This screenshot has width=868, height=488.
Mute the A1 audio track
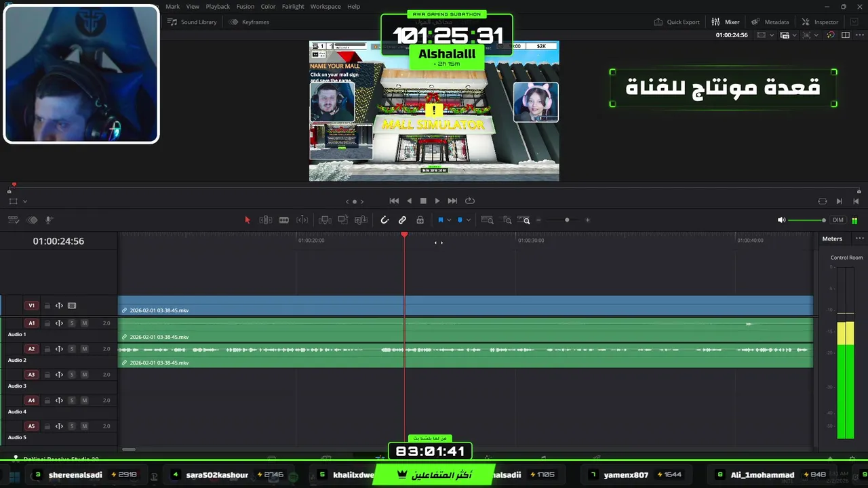(x=84, y=323)
